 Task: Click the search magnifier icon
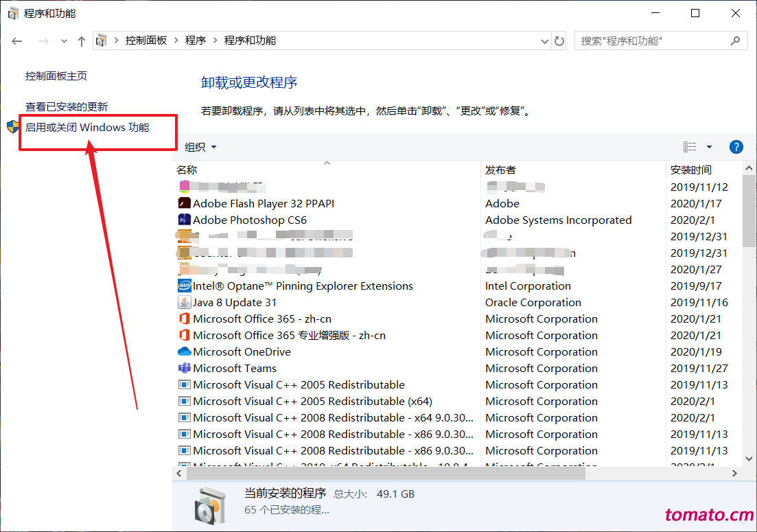click(735, 41)
